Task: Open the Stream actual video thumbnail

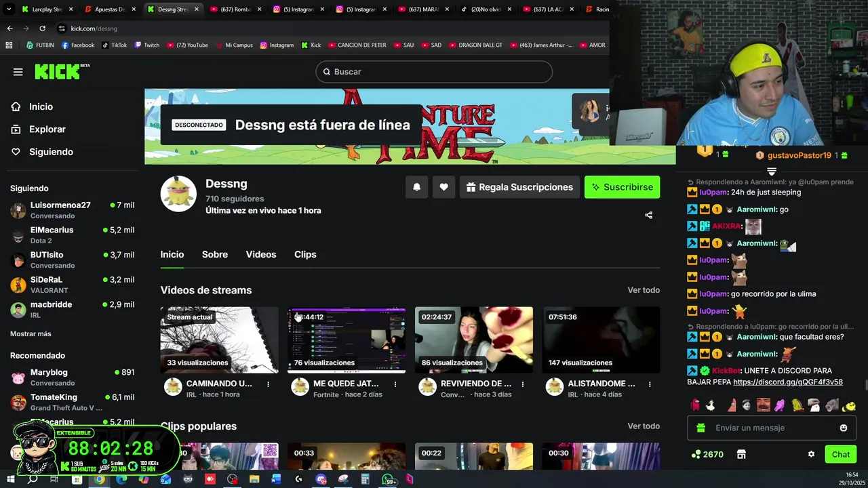Action: [220, 340]
